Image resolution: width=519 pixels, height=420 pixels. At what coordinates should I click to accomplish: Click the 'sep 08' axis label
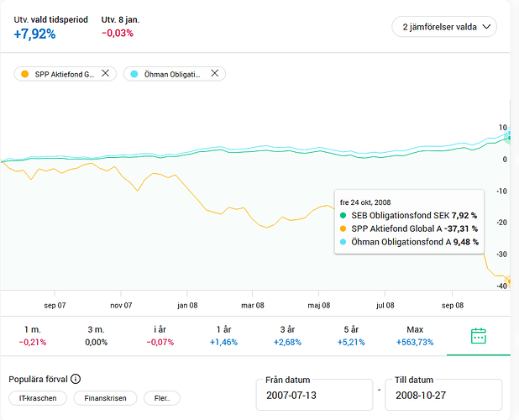coord(453,306)
